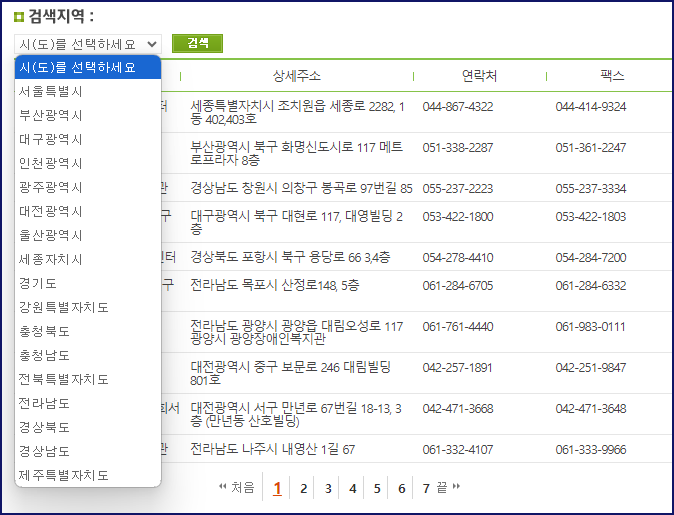This screenshot has width=674, height=515.
Task: Go to page 7
Action: click(426, 488)
